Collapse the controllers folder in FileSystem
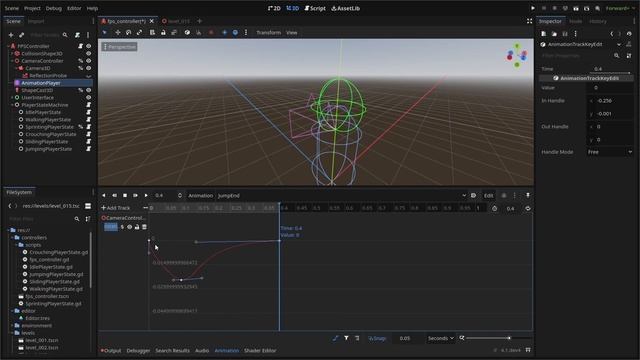The height and width of the screenshot is (360, 640). [x=12, y=238]
